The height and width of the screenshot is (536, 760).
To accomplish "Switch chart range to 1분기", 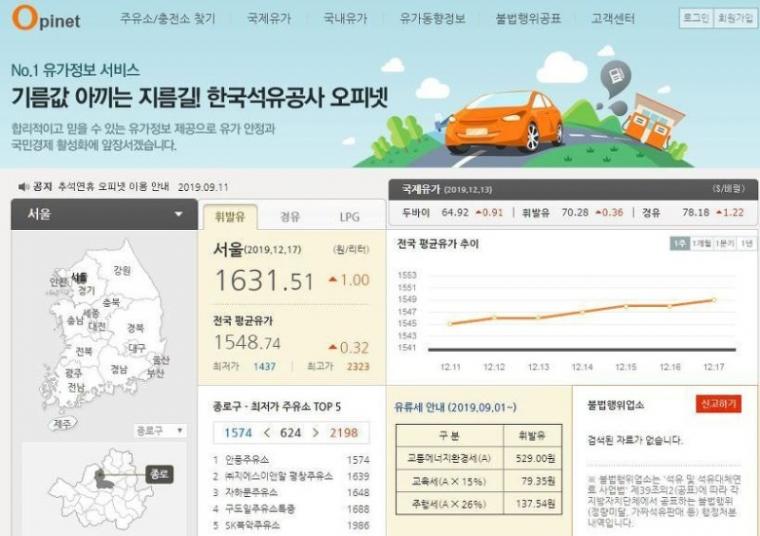I will coord(725,243).
